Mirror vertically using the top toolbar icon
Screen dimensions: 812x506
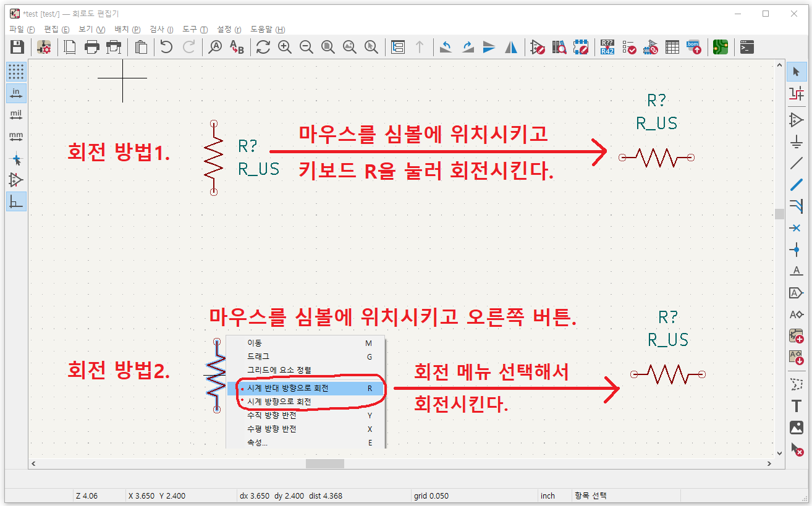(489, 47)
